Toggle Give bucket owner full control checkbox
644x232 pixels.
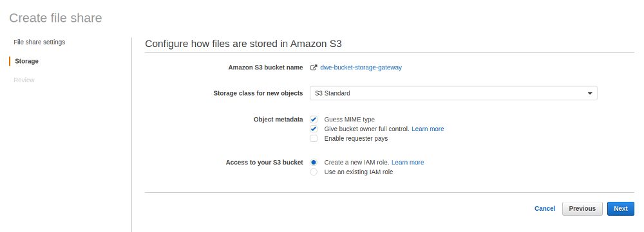[314, 129]
